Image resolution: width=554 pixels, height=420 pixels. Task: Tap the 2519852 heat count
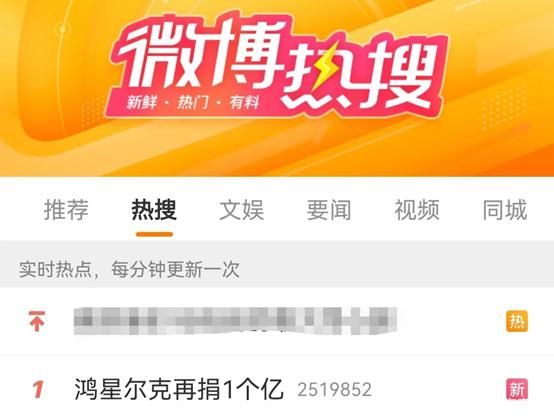335,390
